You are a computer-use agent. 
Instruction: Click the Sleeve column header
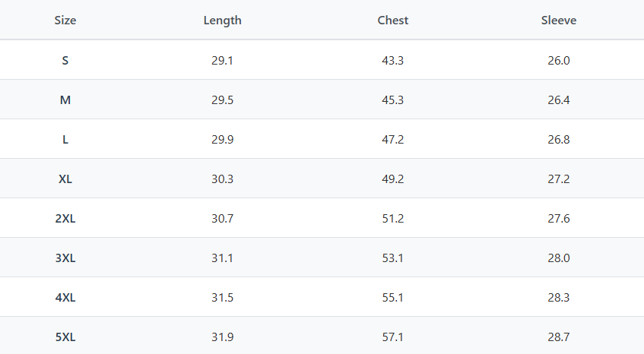tap(558, 21)
